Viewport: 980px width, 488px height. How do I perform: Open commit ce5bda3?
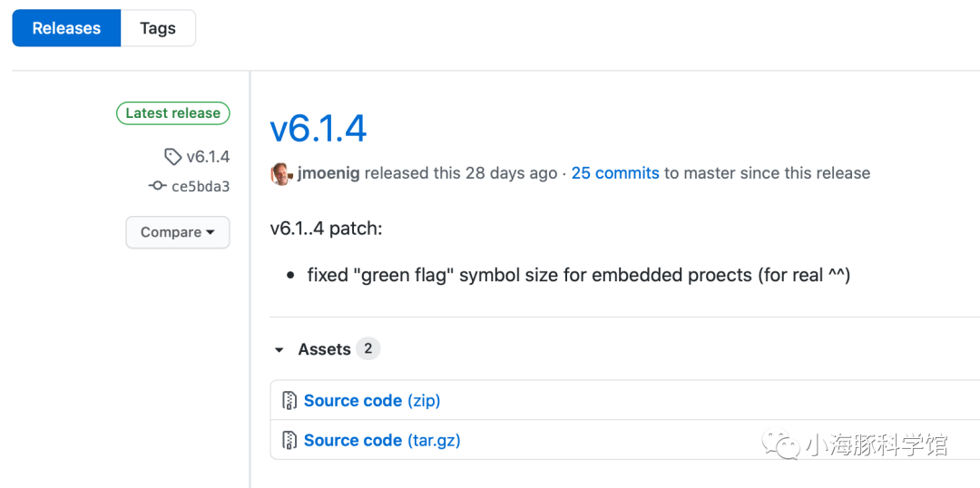tap(201, 186)
